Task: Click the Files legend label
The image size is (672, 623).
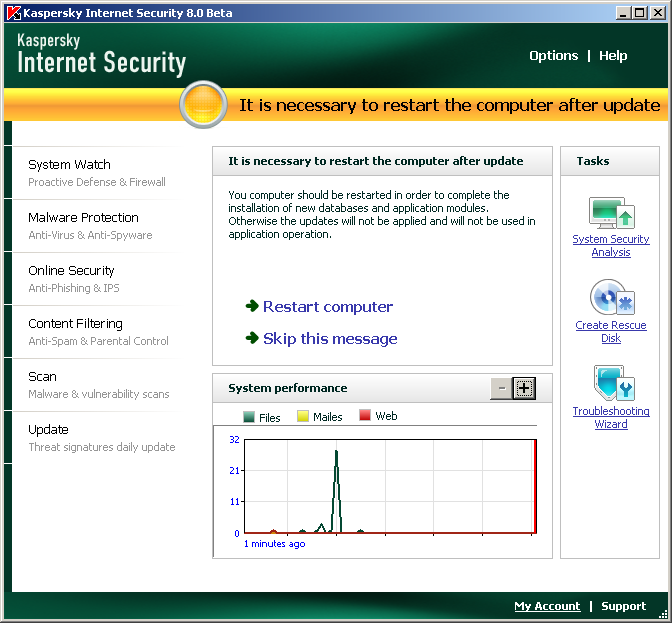Action: [x=270, y=418]
